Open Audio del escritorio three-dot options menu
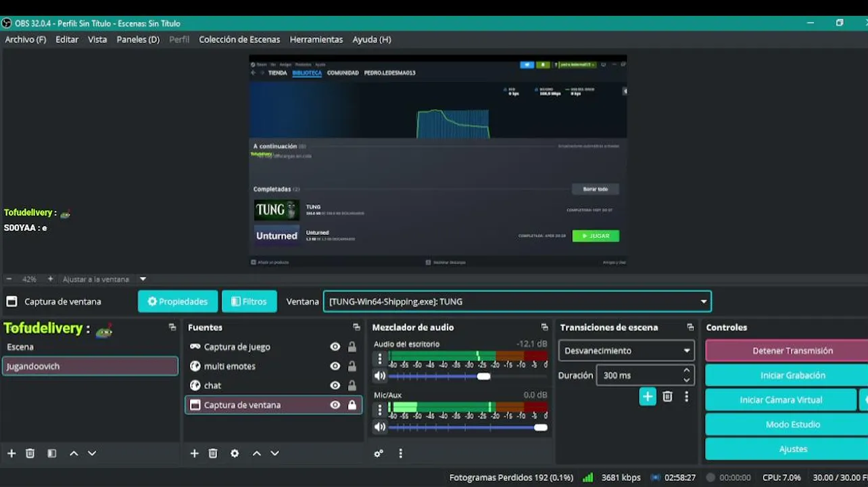Screen dimensions: 868x487 tap(380, 358)
